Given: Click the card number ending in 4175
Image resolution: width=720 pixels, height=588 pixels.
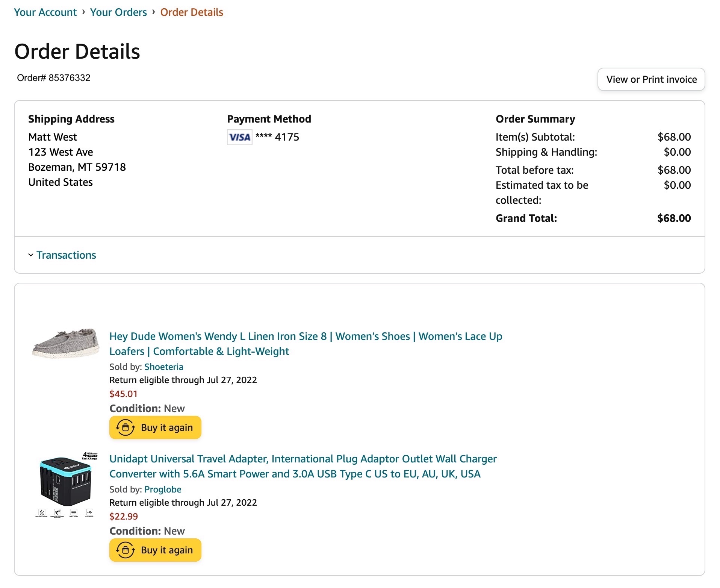Looking at the screenshot, I should 277,137.
